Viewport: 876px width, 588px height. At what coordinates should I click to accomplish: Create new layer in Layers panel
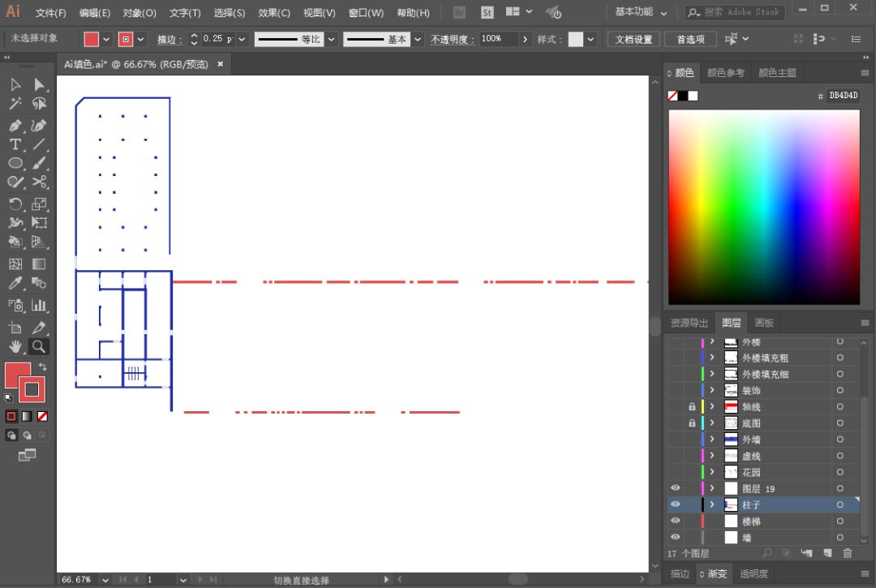tap(827, 553)
